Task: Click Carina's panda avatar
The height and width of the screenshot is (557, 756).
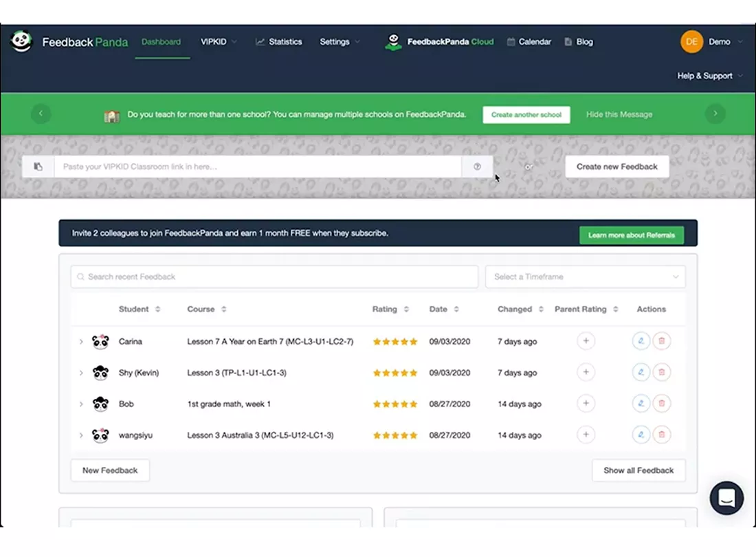Action: click(100, 342)
